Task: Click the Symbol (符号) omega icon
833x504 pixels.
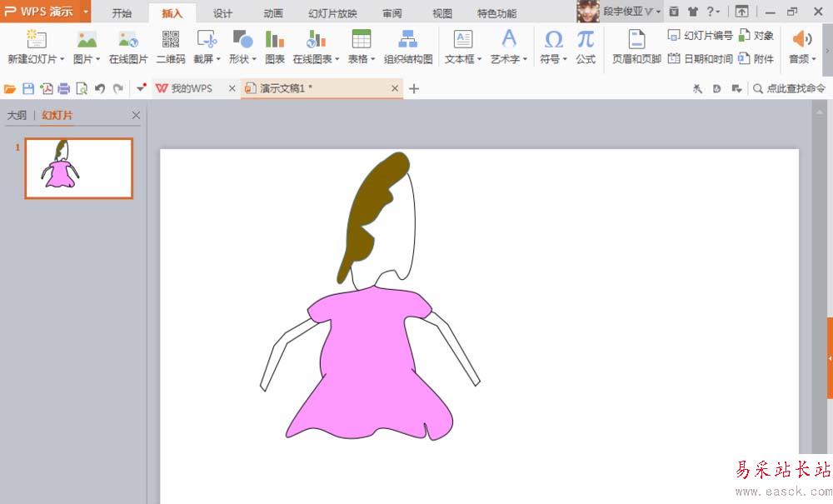Action: tap(554, 39)
